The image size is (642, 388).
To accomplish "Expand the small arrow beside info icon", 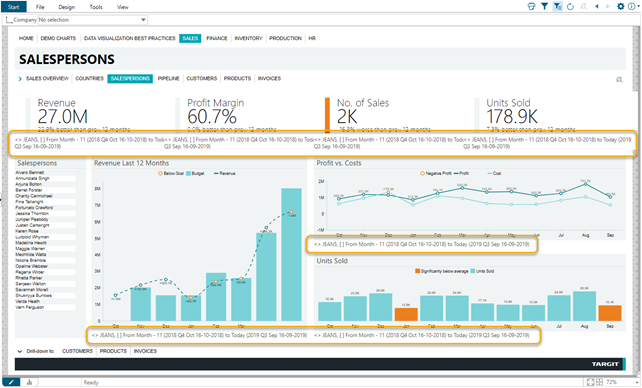I will pyautogui.click(x=637, y=7).
